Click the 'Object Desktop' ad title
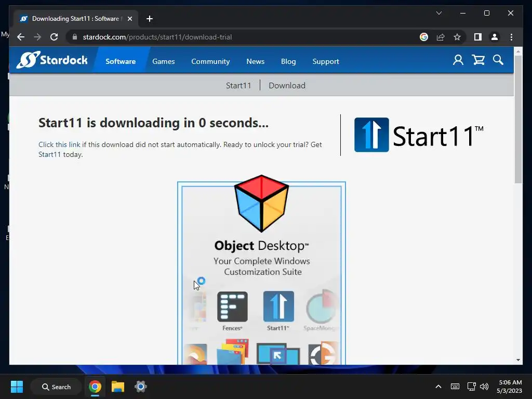Screen dimensions: 532x399 (x=261, y=246)
